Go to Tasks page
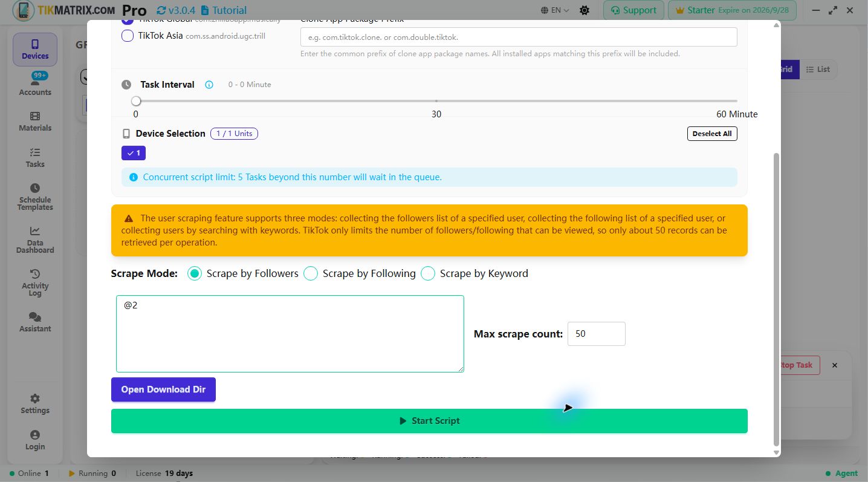 [35, 158]
